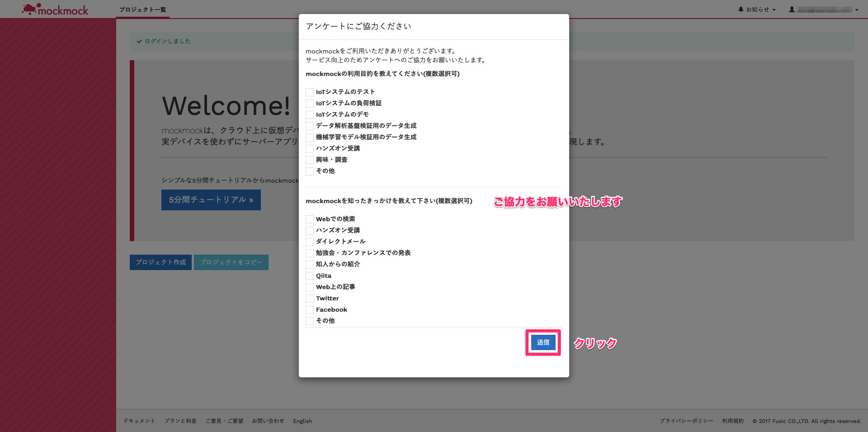Click the user account icon
The height and width of the screenshot is (432, 868).
791,9
